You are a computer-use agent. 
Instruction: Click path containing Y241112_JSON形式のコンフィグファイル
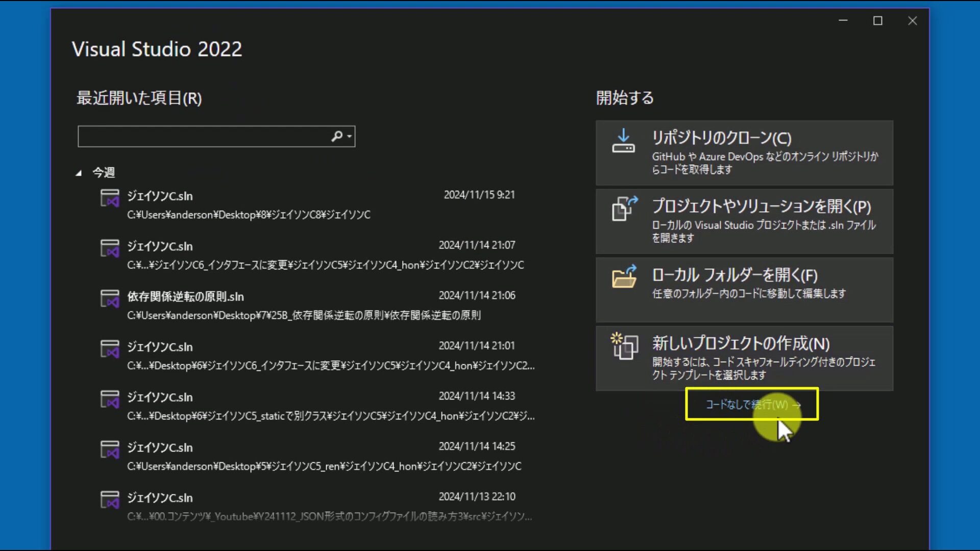point(329,517)
